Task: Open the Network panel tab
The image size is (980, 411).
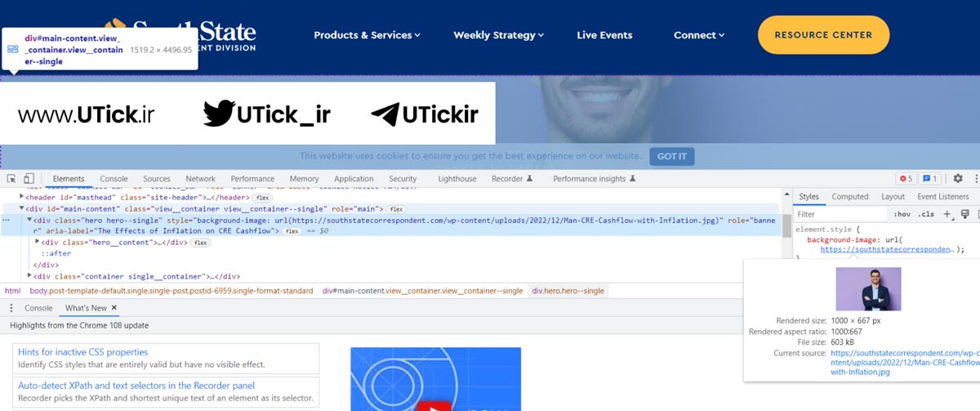Action: pos(200,178)
